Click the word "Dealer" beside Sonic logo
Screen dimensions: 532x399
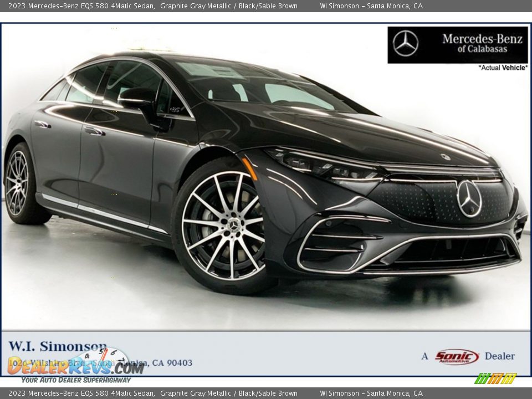[499, 356]
